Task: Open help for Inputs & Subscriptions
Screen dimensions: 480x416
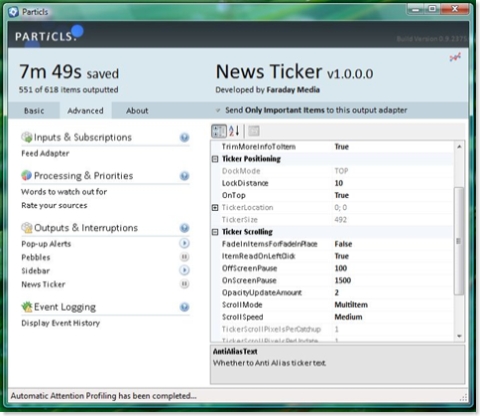Action: (x=184, y=137)
